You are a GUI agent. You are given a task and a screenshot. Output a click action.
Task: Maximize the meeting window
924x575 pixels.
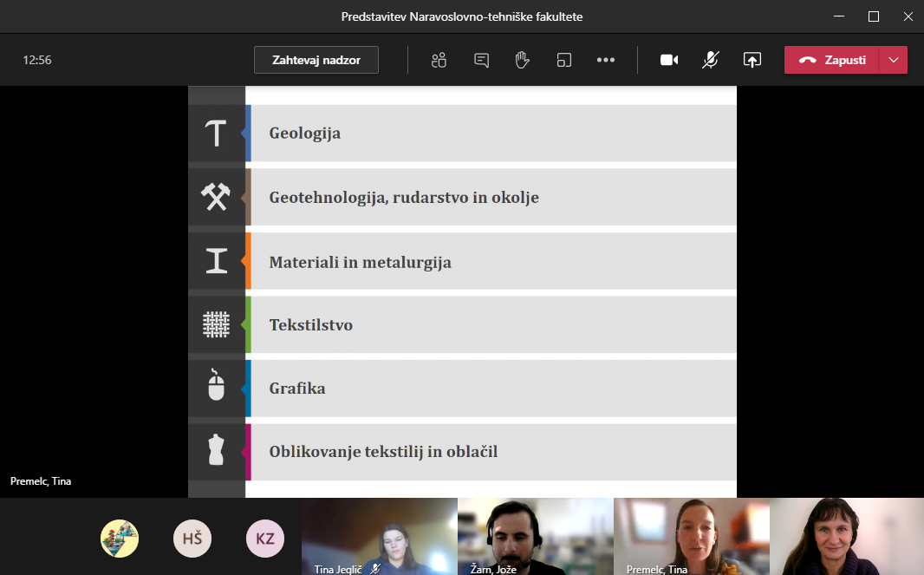tap(874, 16)
